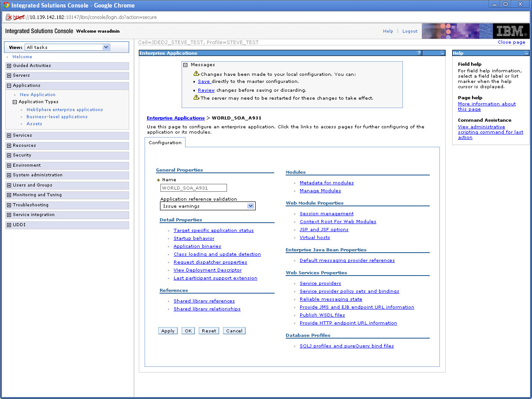Open JSP and JSF options link

[x=324, y=230]
